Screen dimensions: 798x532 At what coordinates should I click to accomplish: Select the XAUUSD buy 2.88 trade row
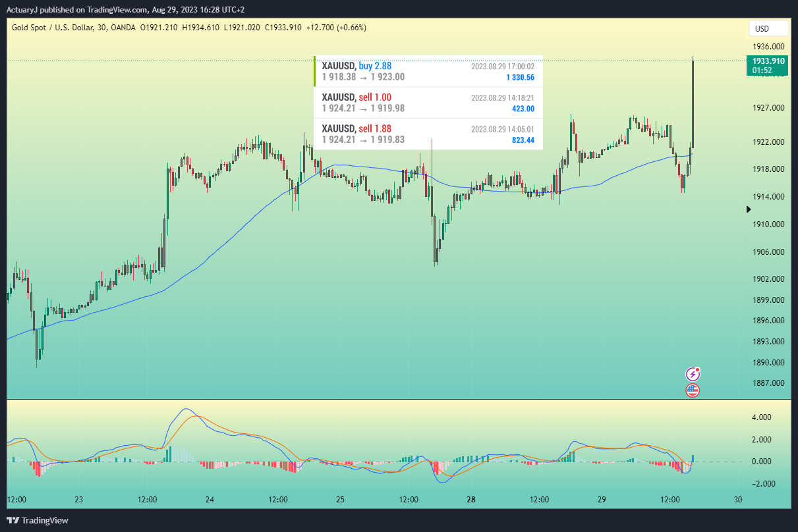click(428, 71)
